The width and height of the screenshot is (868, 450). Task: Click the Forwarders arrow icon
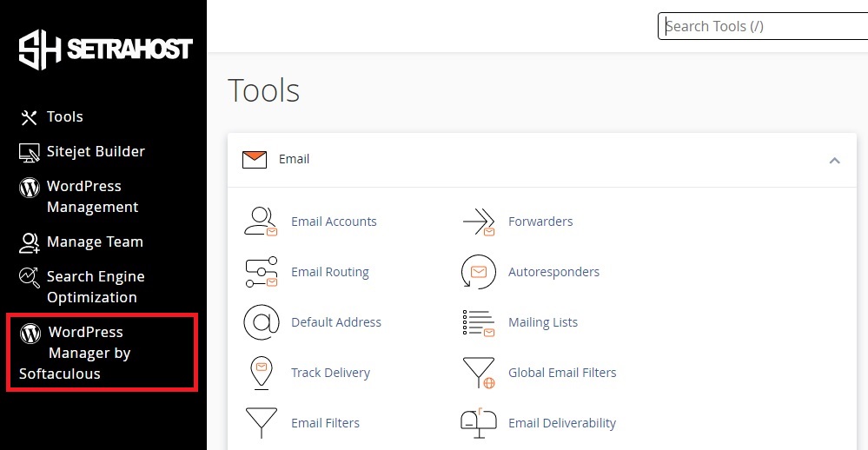coord(479,222)
